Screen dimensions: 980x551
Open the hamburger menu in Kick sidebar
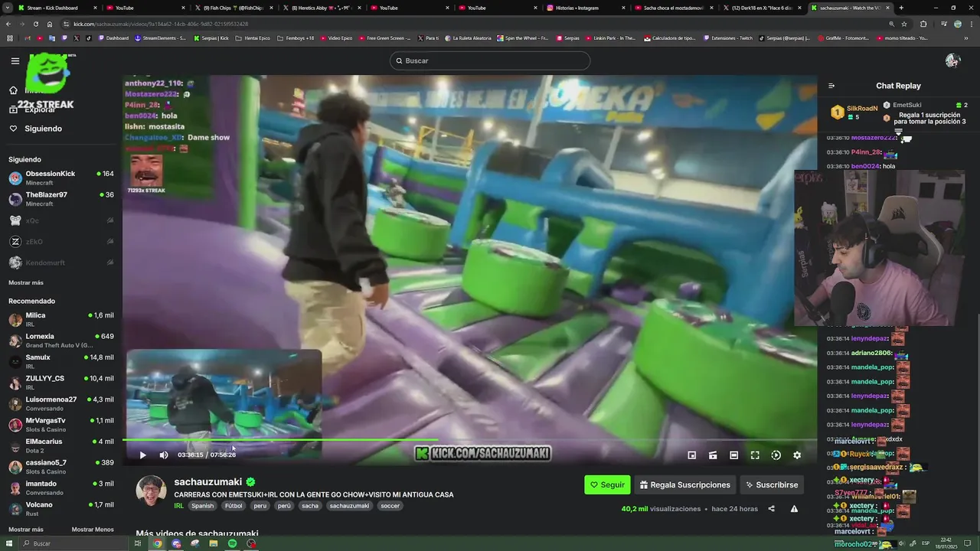pyautogui.click(x=15, y=60)
